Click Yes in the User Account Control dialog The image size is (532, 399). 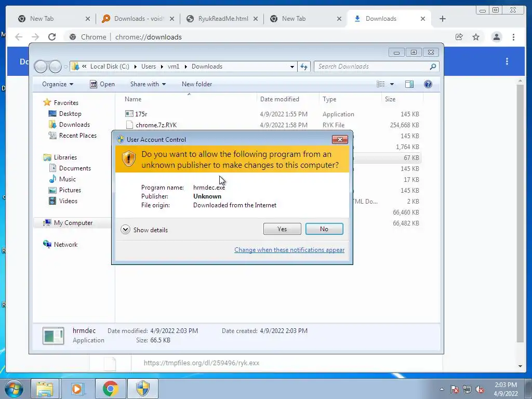[x=282, y=229]
